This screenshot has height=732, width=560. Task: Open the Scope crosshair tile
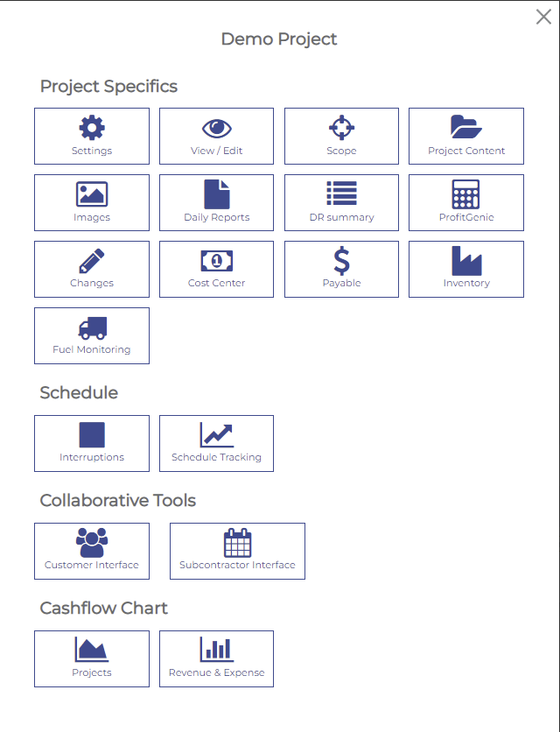341,137
